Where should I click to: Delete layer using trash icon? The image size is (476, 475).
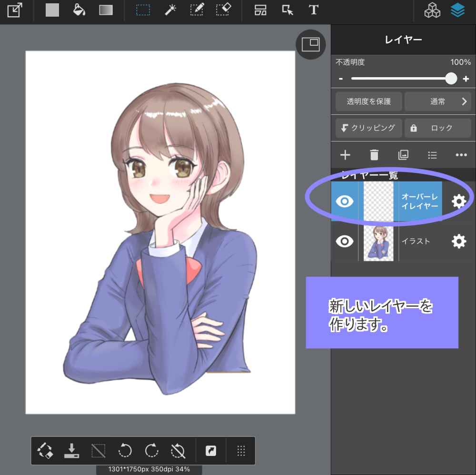[x=374, y=155]
